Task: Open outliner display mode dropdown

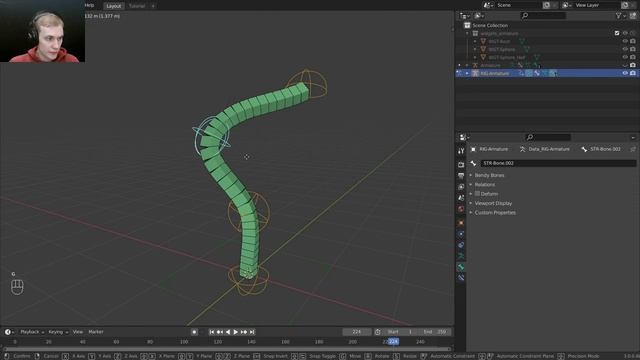Action: [479, 16]
